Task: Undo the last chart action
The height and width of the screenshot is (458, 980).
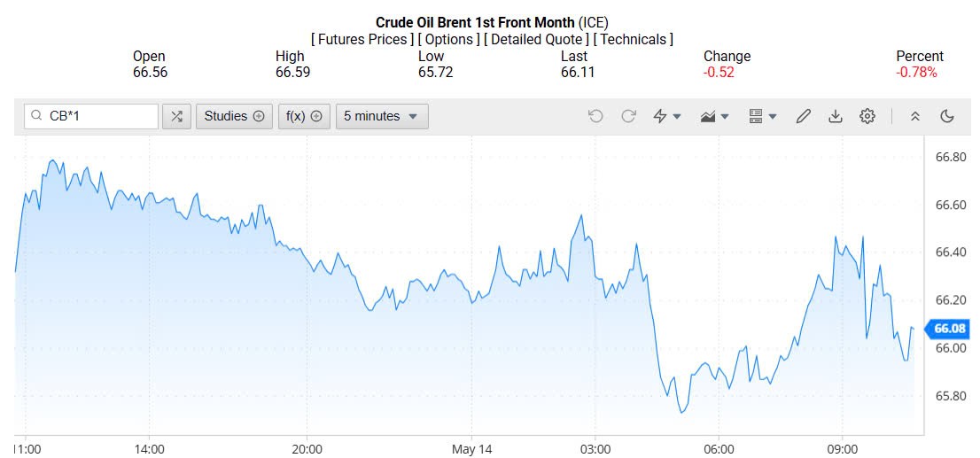Action: tap(595, 116)
